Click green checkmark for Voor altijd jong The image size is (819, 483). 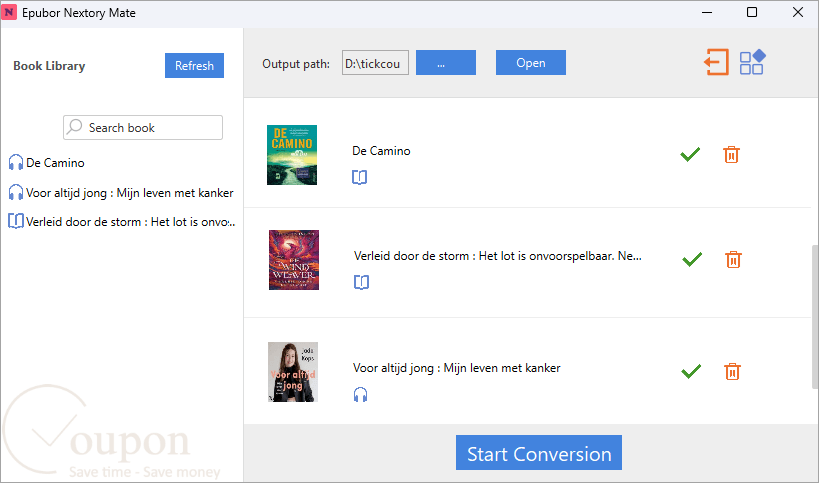pyautogui.click(x=691, y=371)
